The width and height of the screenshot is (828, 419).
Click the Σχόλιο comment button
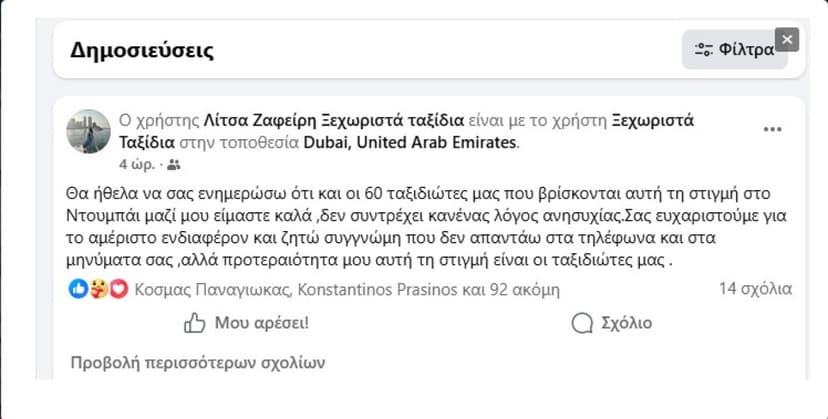pos(610,323)
